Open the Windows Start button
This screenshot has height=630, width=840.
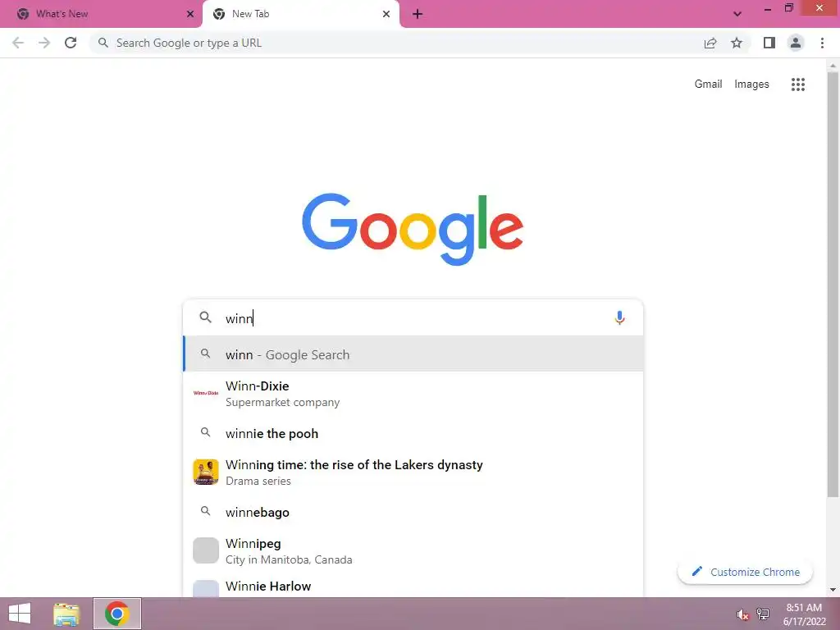[20, 614]
